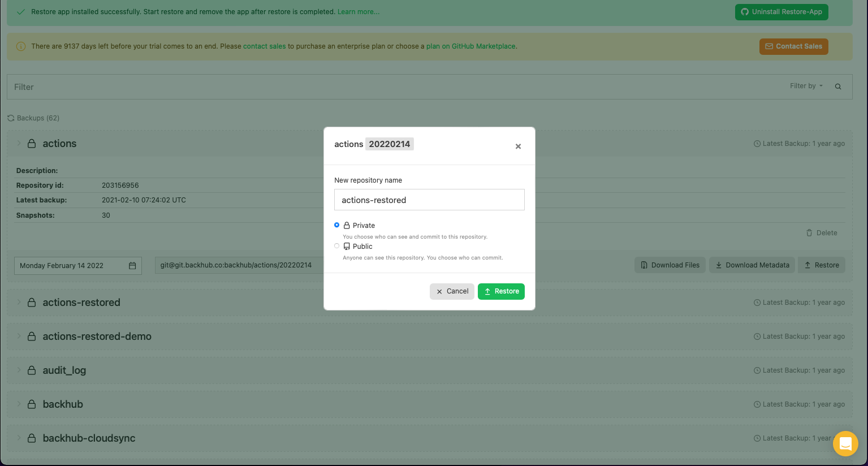This screenshot has width=868, height=466.
Task: Click the Learn more link in the banner
Action: coord(358,11)
